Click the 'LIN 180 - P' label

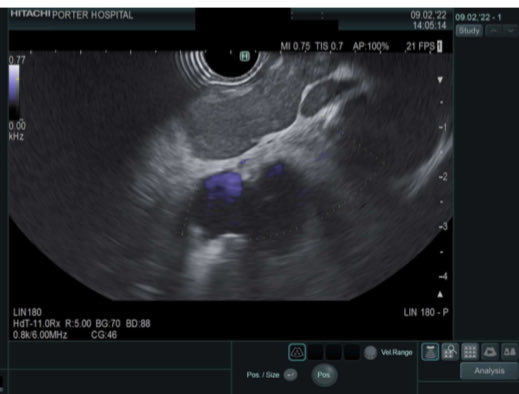pos(426,312)
